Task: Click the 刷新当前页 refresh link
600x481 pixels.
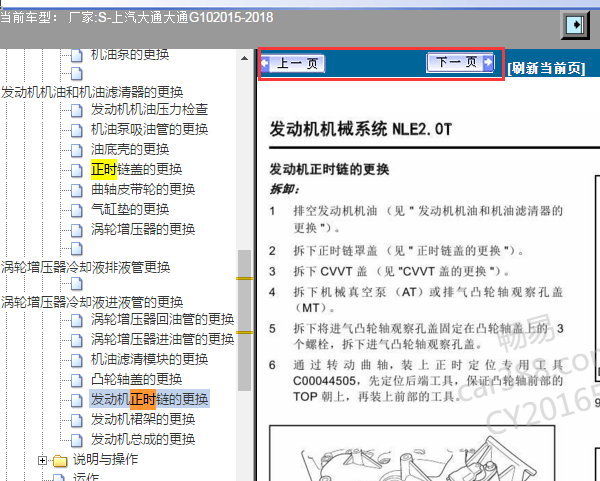Action: 546,68
